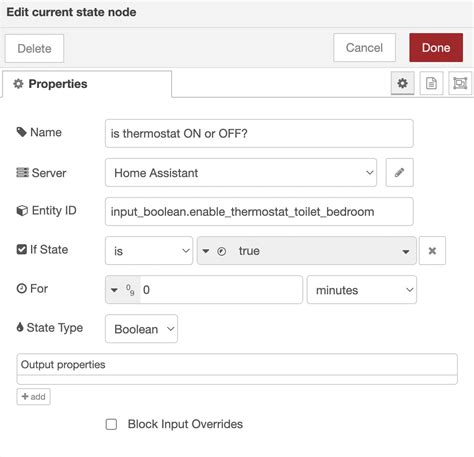The width and height of the screenshot is (474, 457).
Task: Click the plus add output property button
Action: pos(33,397)
